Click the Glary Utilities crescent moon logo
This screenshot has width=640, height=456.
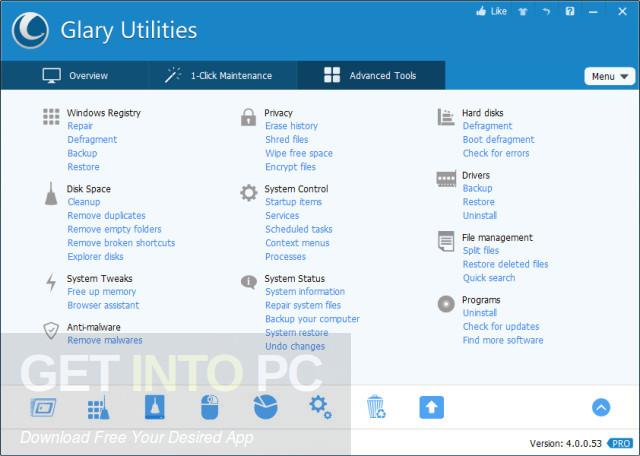click(x=30, y=31)
